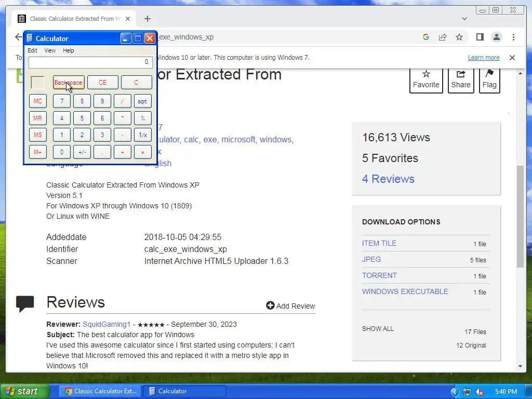The width and height of the screenshot is (532, 399).
Task: Click the MC memory clear button
Action: [x=37, y=101]
